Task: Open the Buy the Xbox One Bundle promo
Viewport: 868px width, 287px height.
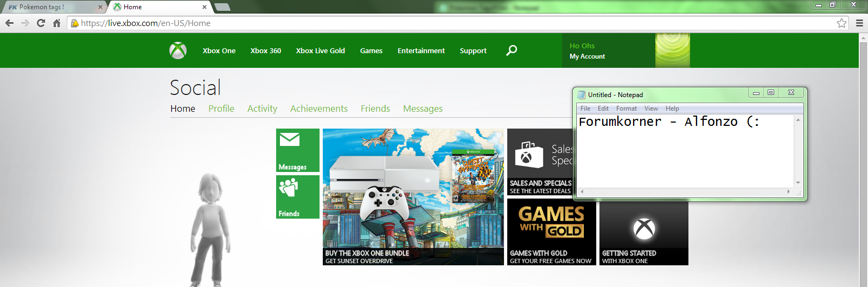Action: (x=413, y=197)
